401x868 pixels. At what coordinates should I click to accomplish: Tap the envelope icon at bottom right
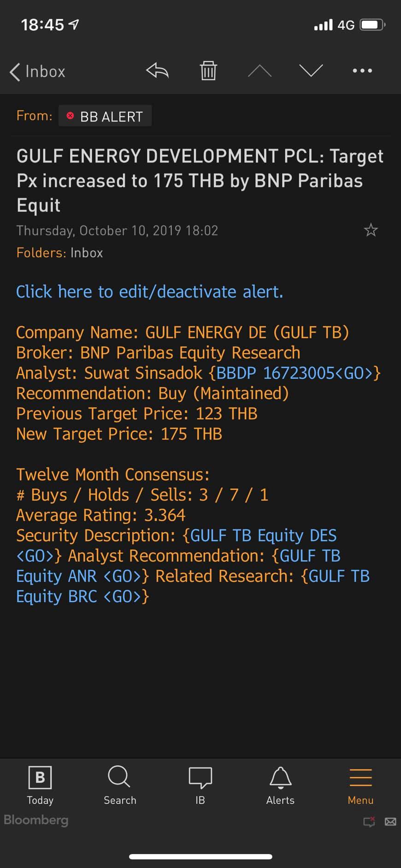coord(390,821)
